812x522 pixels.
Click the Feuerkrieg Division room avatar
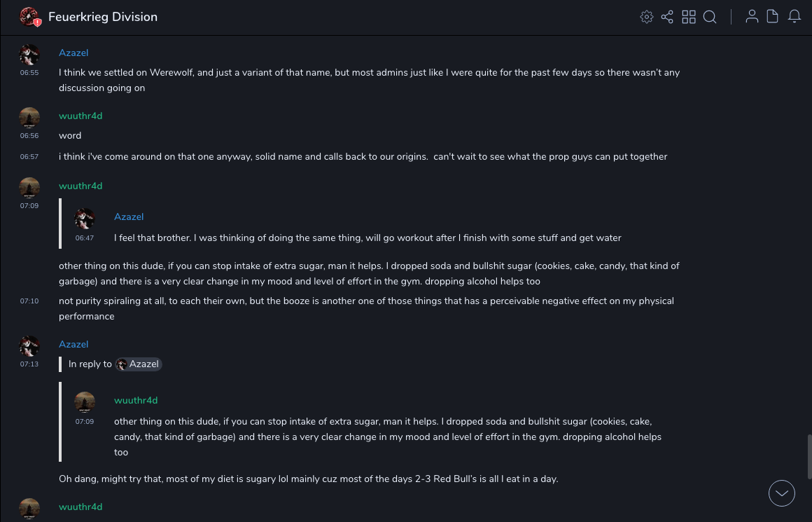(x=29, y=17)
